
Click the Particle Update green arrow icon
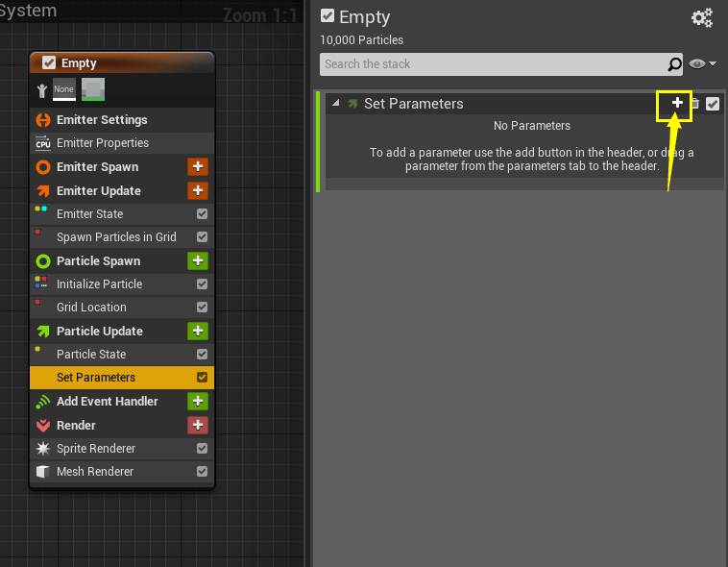43,331
